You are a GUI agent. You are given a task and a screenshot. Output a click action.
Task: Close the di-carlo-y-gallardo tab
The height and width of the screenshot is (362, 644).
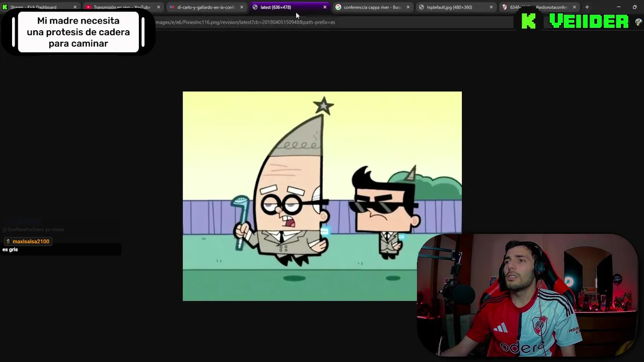[242, 7]
